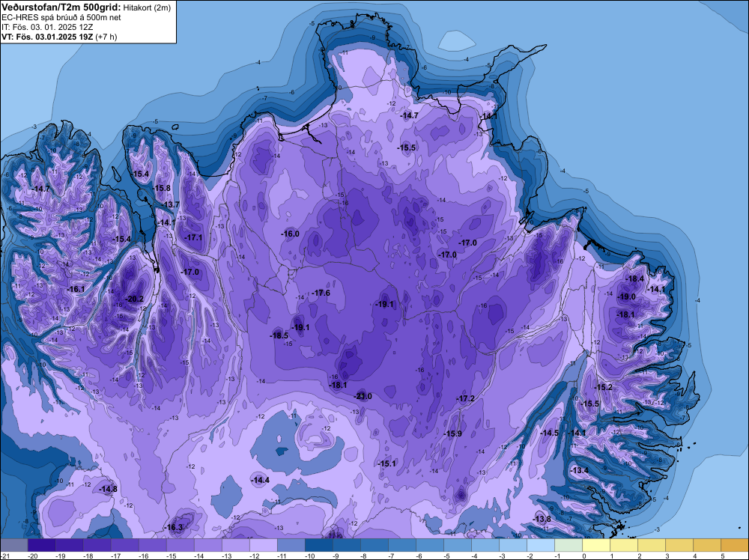The height and width of the screenshot is (560, 749).
Task: Pick the pale green swatch labeled -1
Action: click(x=568, y=545)
